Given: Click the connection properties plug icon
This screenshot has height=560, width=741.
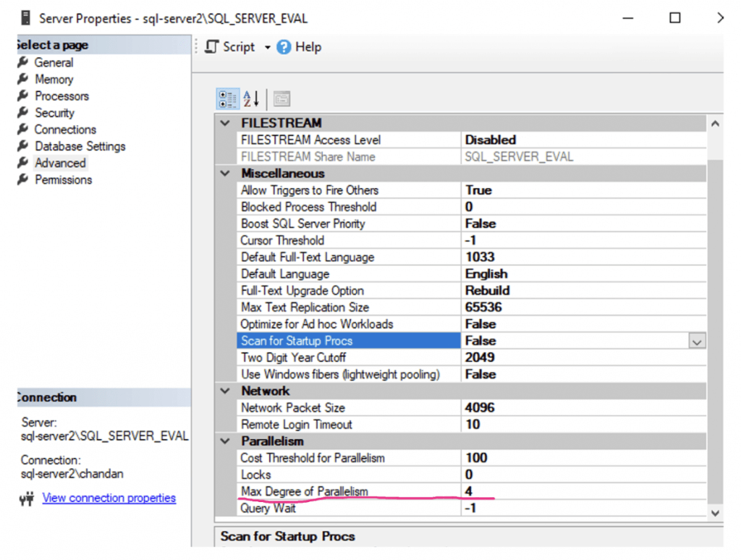Looking at the screenshot, I should pos(27,498).
